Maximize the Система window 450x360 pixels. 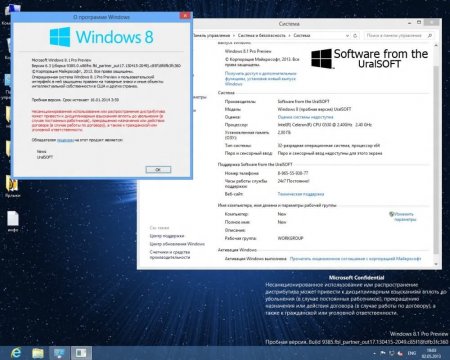[419, 23]
